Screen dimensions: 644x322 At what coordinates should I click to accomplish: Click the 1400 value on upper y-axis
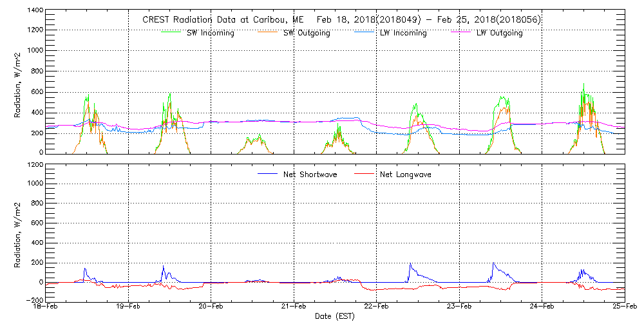(35, 11)
